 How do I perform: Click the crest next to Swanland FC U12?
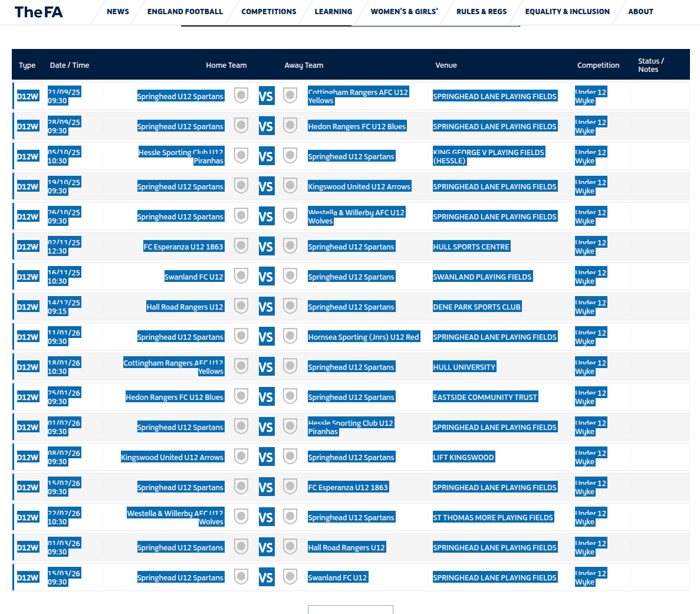(241, 275)
